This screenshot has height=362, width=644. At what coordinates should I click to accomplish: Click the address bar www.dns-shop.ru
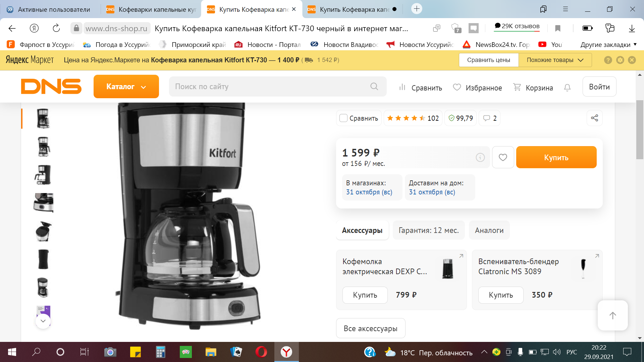click(x=116, y=28)
